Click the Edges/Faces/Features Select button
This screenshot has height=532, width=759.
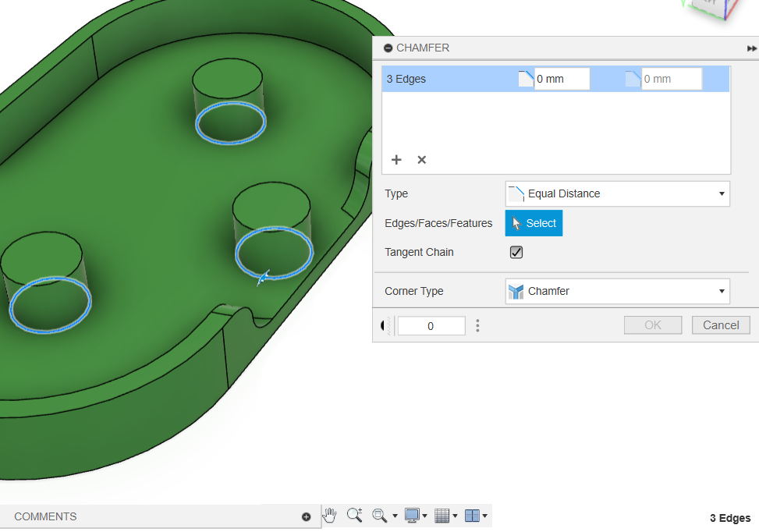pos(534,223)
